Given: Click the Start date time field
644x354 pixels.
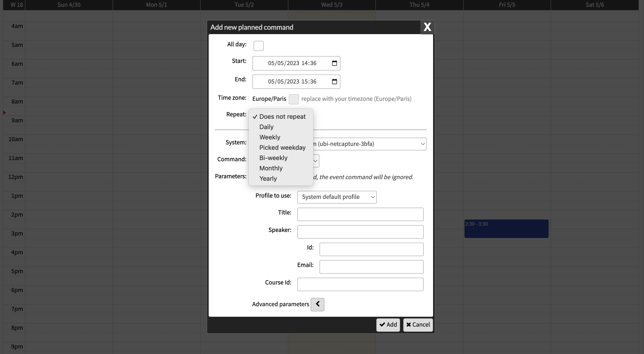Looking at the screenshot, I should point(296,63).
